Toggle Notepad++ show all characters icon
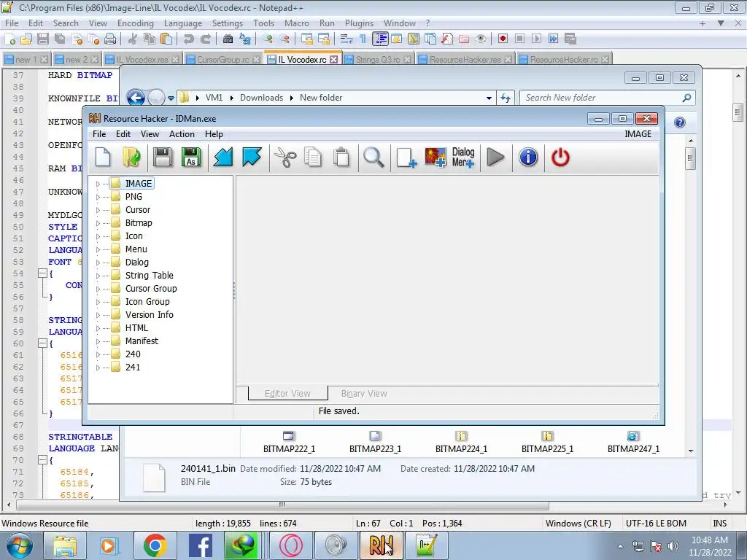Image resolution: width=747 pixels, height=560 pixels. point(363,39)
